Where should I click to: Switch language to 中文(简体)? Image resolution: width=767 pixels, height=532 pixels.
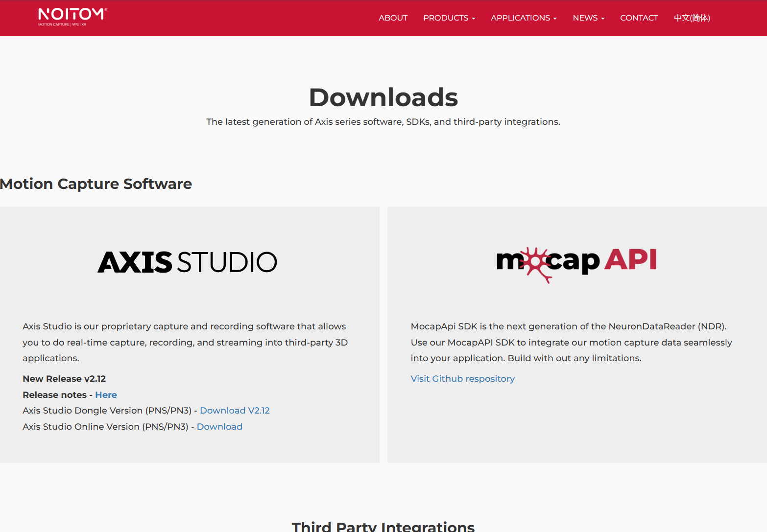coord(692,18)
